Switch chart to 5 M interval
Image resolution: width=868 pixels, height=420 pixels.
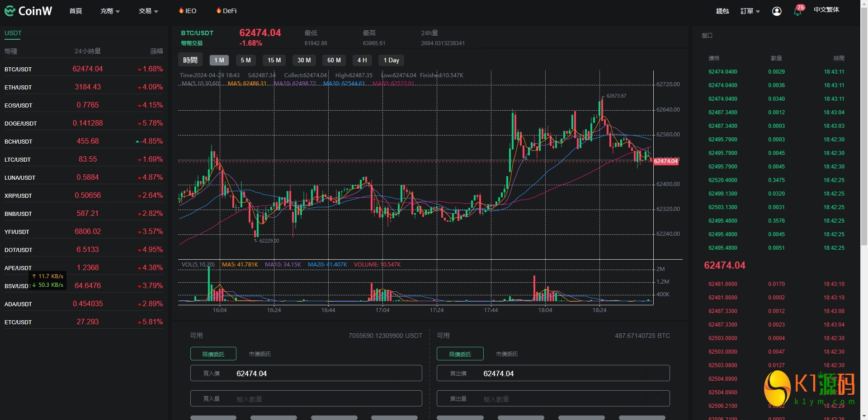click(245, 60)
